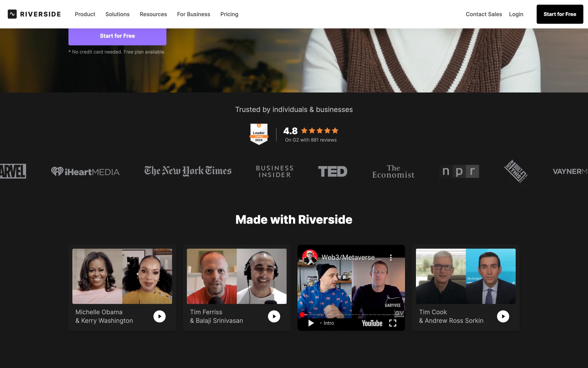Open the Product menu

[85, 14]
